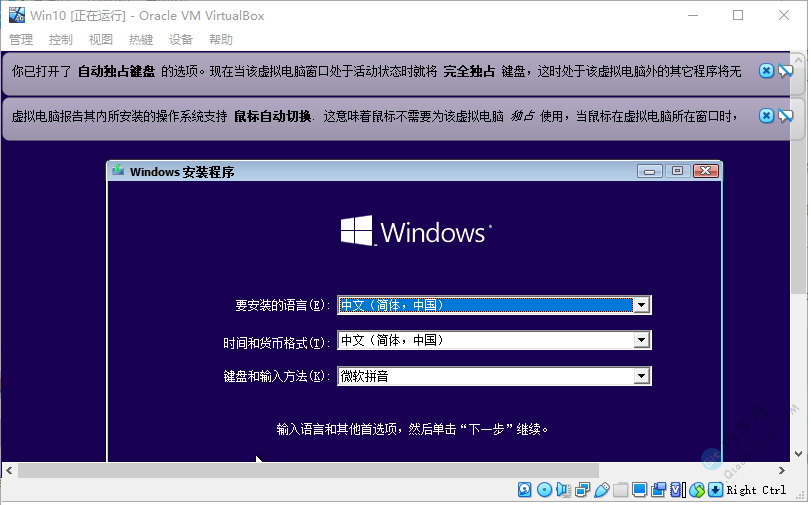Viewport: 811px width, 505px height.
Task: Click the Right Ctrl host key label
Action: pyautogui.click(x=756, y=490)
